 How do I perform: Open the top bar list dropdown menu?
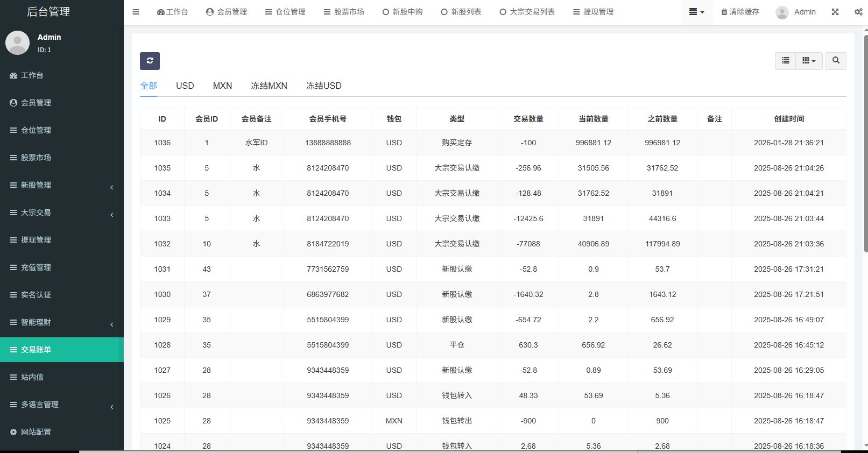click(696, 12)
